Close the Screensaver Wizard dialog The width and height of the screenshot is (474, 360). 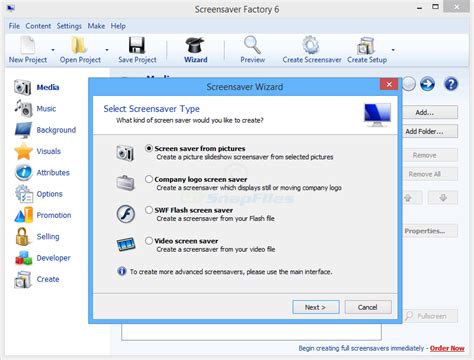click(389, 84)
